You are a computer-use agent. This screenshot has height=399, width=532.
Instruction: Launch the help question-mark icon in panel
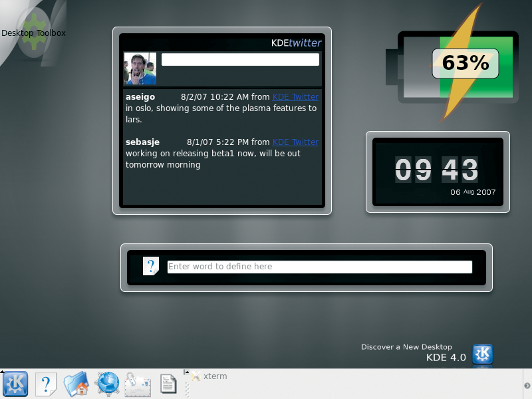pyautogui.click(x=46, y=384)
